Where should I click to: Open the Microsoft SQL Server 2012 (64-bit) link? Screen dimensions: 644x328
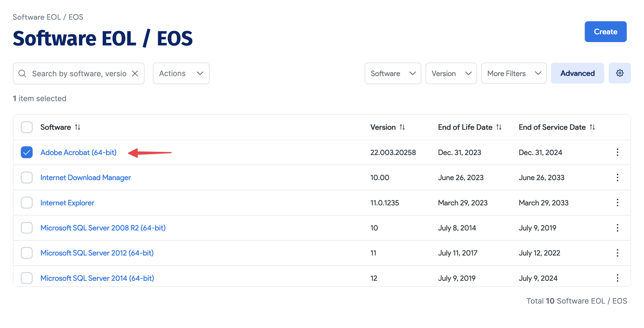coord(97,253)
